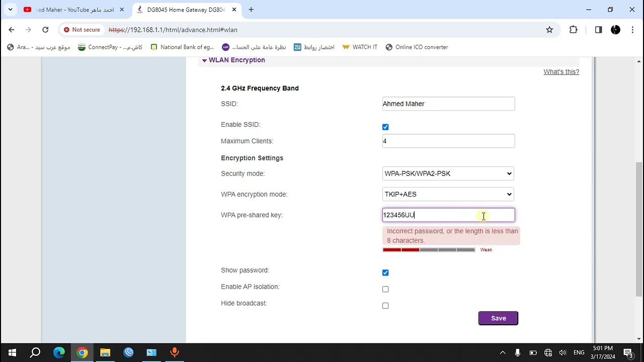The height and width of the screenshot is (362, 644).
Task: Click the Encryption Settings heading
Action: coord(252,158)
